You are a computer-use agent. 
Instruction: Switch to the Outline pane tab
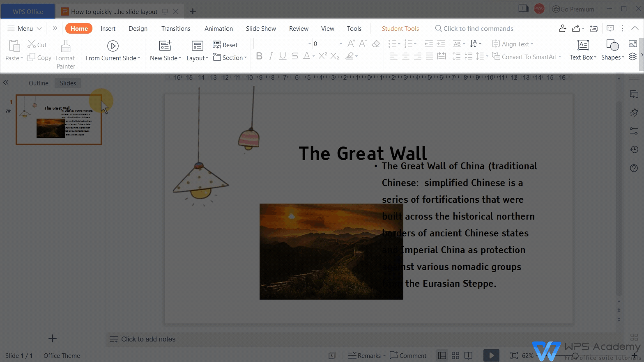39,83
